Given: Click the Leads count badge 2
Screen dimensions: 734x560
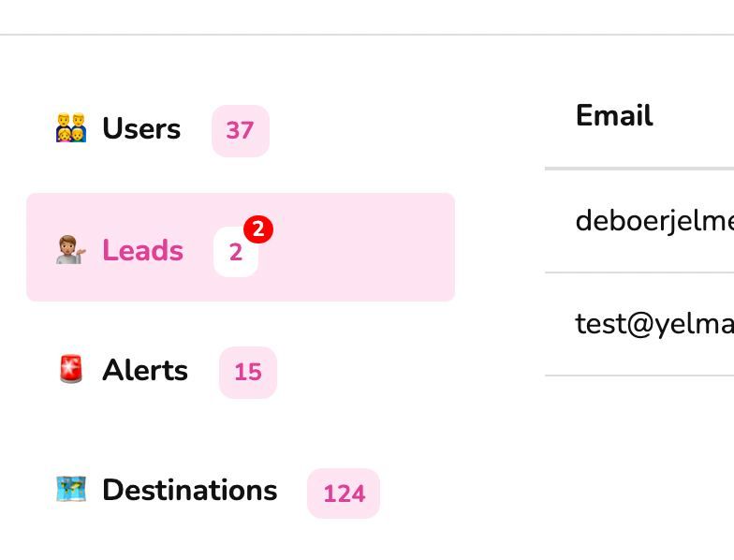Looking at the screenshot, I should click(x=234, y=254).
